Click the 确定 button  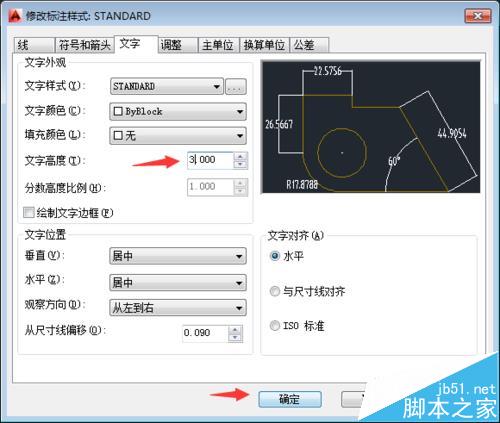click(290, 399)
